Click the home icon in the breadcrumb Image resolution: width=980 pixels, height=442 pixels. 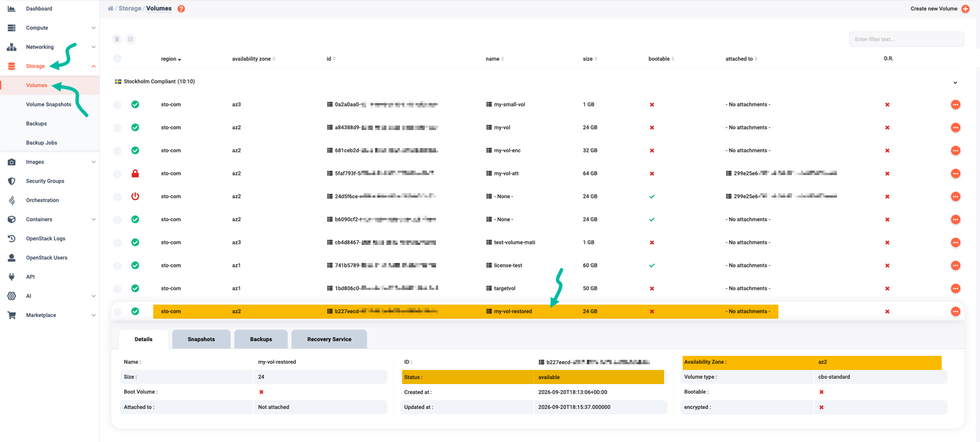(x=110, y=8)
